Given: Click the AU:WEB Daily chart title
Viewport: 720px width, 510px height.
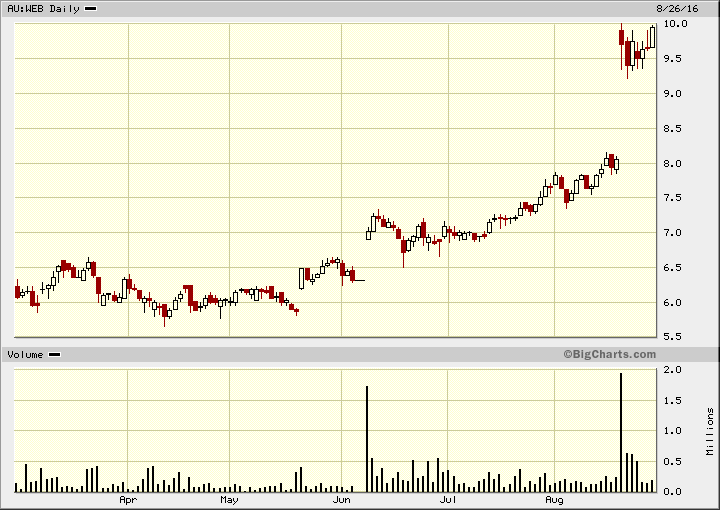Looking at the screenshot, I should (x=43, y=9).
